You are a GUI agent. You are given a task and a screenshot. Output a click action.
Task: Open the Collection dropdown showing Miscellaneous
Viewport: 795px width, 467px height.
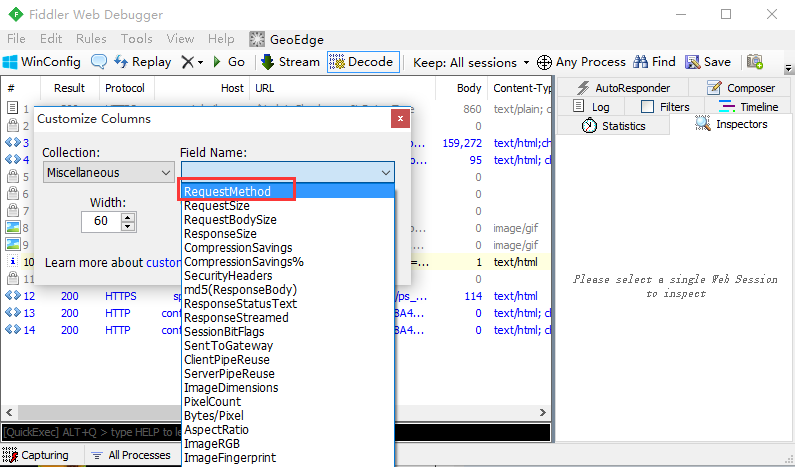pyautogui.click(x=108, y=173)
